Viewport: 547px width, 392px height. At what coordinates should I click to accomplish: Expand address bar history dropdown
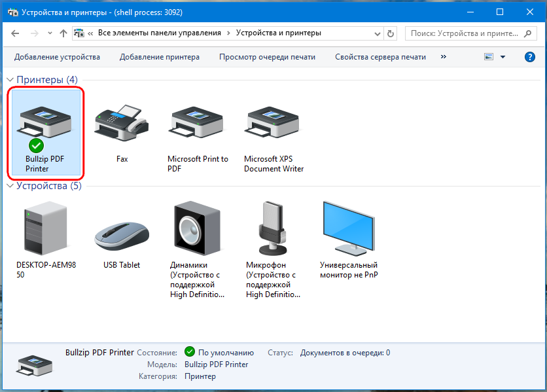377,34
